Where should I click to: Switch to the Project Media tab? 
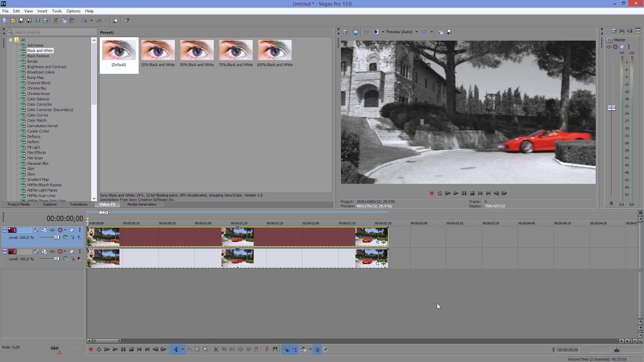pos(19,205)
